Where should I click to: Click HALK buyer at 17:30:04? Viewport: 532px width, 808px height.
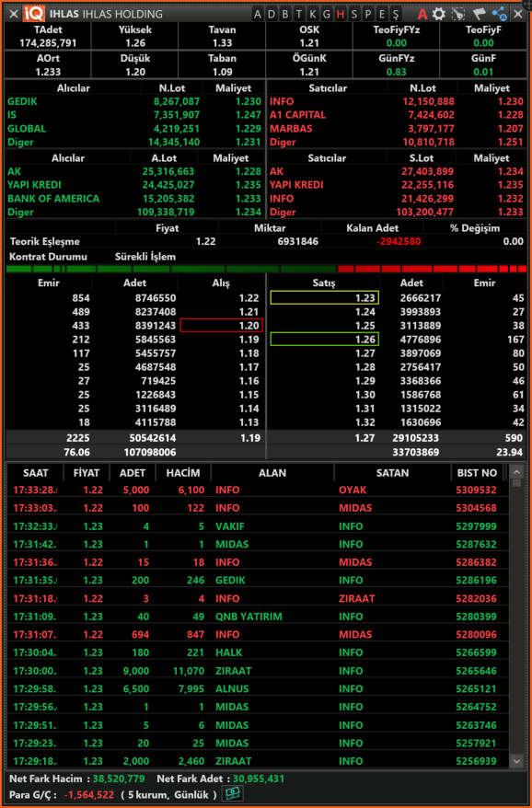tap(229, 652)
